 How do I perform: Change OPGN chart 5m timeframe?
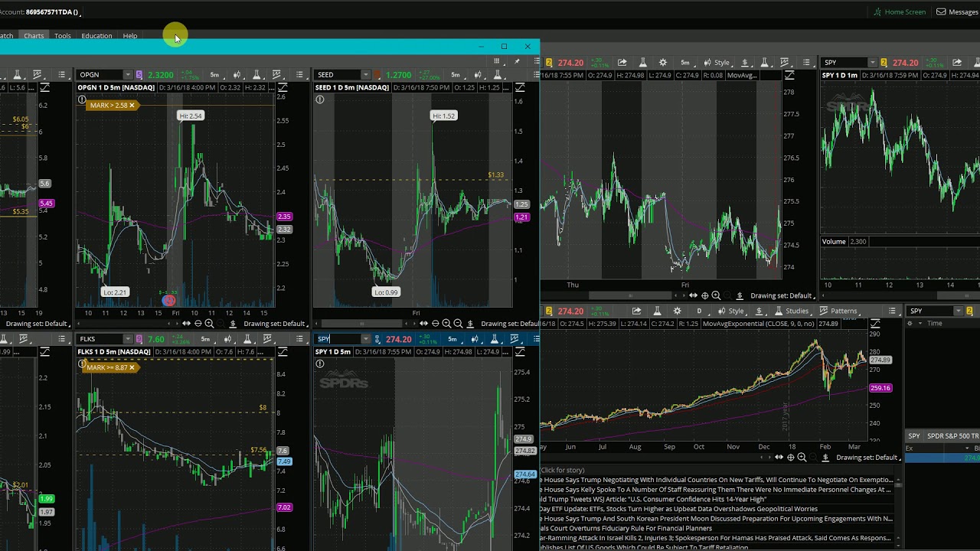point(214,75)
